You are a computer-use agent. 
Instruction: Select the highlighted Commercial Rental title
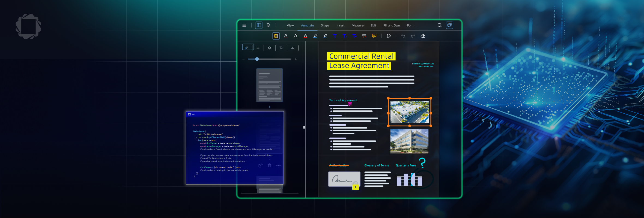tap(361, 56)
